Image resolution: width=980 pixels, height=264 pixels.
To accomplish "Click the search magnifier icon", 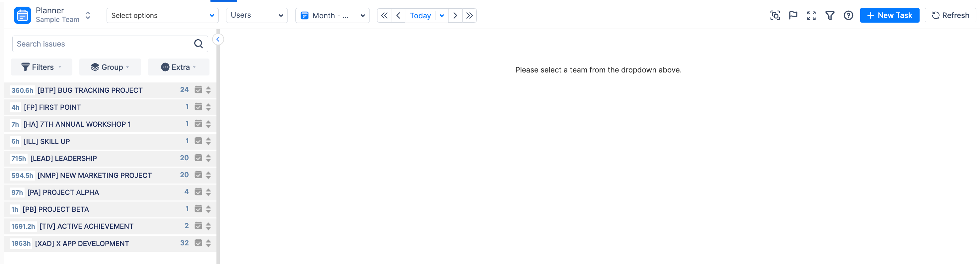I will pyautogui.click(x=198, y=44).
